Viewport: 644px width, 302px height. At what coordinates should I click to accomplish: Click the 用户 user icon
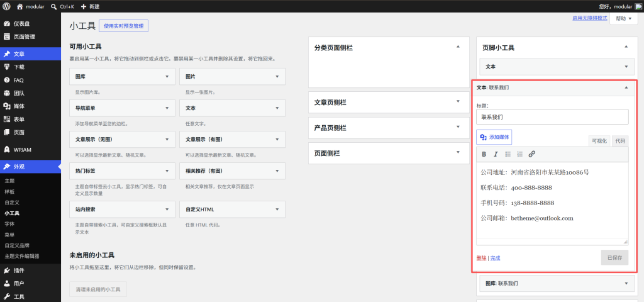(7, 284)
